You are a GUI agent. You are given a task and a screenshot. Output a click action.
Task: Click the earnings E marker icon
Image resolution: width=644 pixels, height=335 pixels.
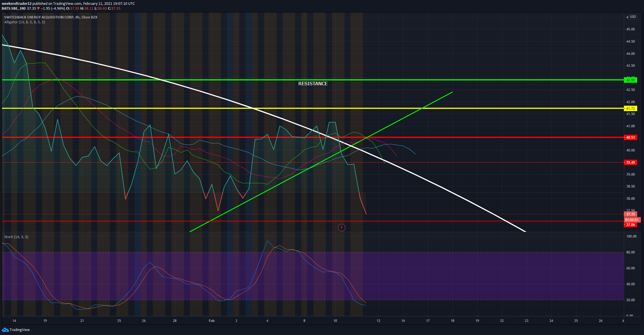(341, 227)
